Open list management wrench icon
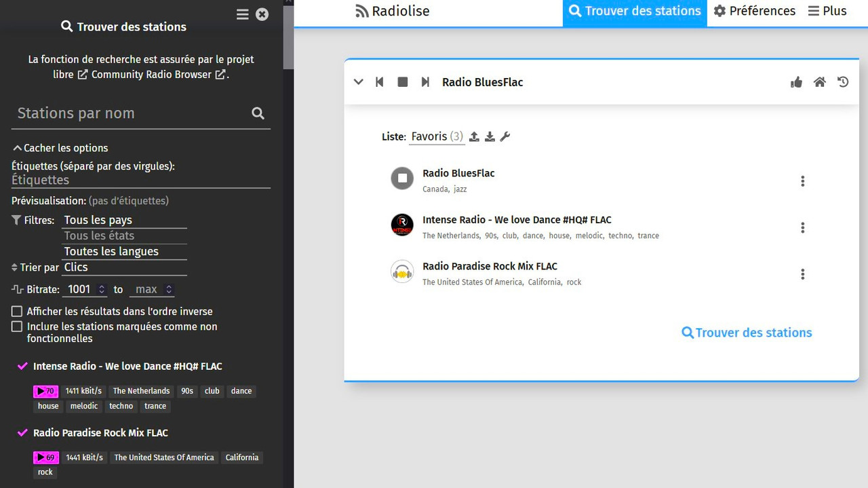 coord(505,136)
